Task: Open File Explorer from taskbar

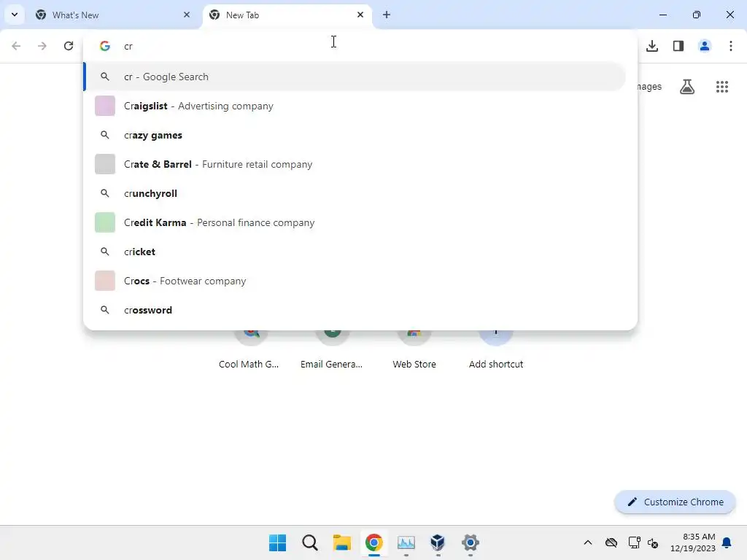Action: pos(341,542)
